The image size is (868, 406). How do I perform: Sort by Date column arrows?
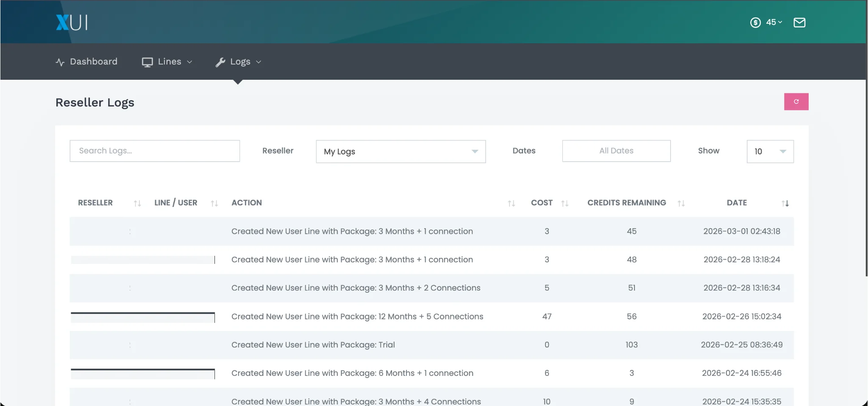785,203
